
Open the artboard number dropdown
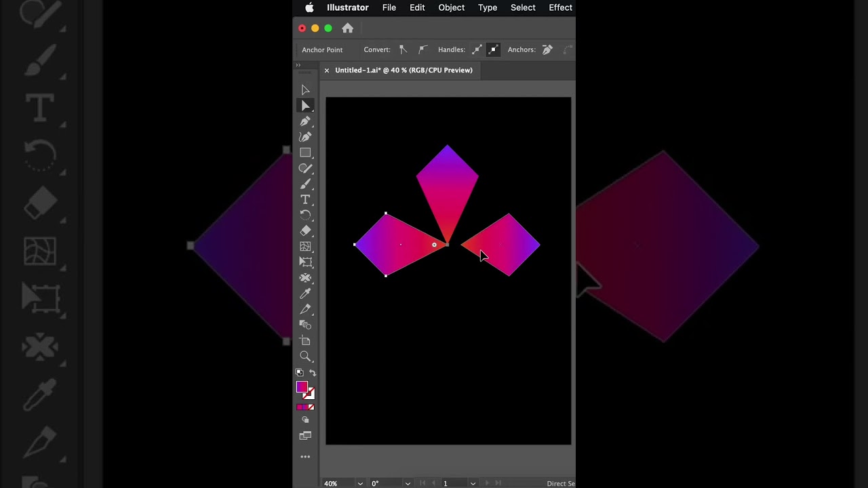coord(473,483)
